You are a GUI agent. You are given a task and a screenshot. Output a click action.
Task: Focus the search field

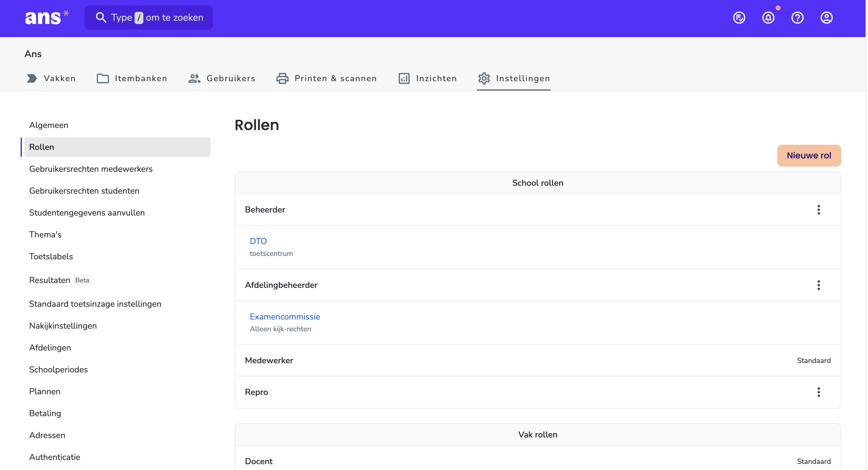click(x=149, y=18)
